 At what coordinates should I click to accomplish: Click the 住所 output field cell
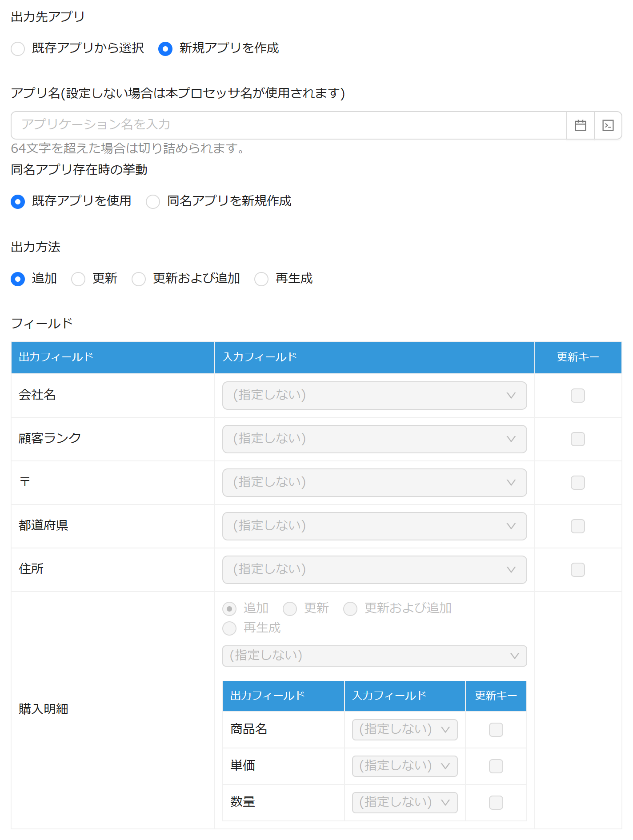click(113, 570)
